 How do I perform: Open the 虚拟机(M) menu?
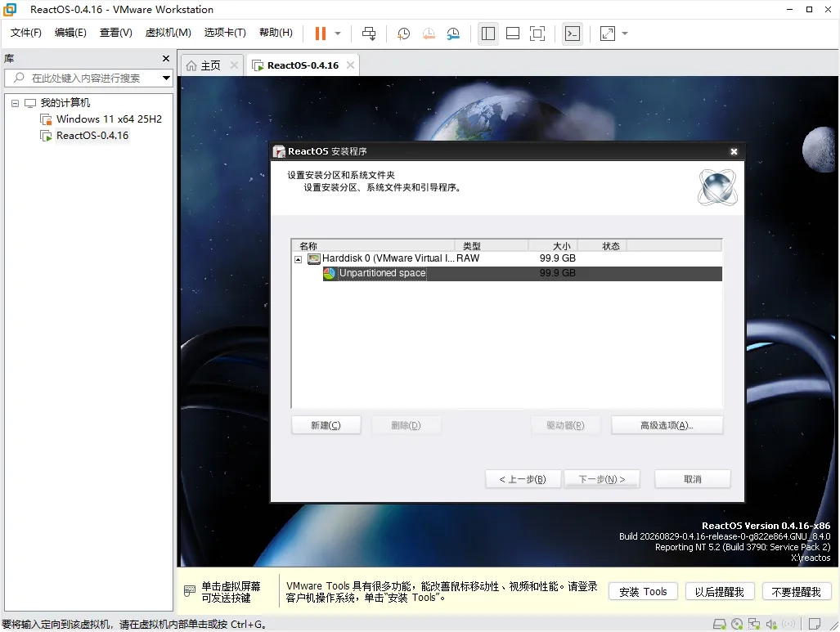(168, 33)
